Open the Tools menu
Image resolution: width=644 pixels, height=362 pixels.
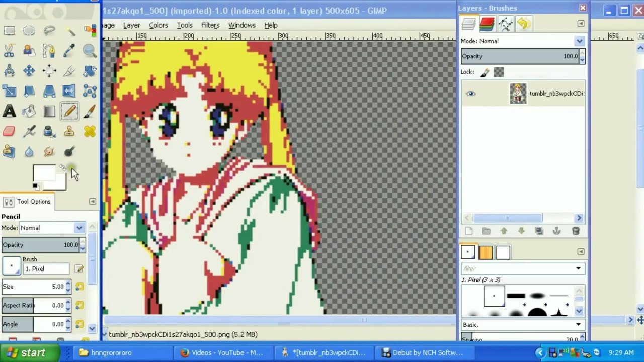tap(185, 25)
